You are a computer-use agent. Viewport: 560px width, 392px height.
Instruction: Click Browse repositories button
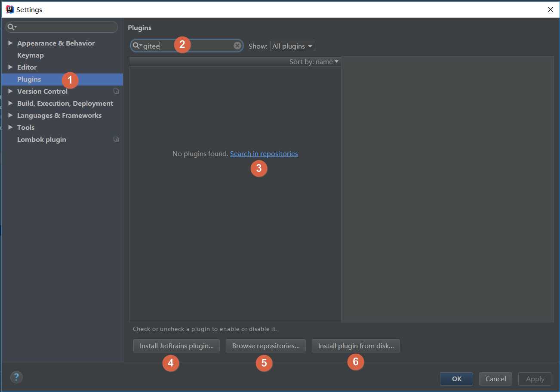266,346
